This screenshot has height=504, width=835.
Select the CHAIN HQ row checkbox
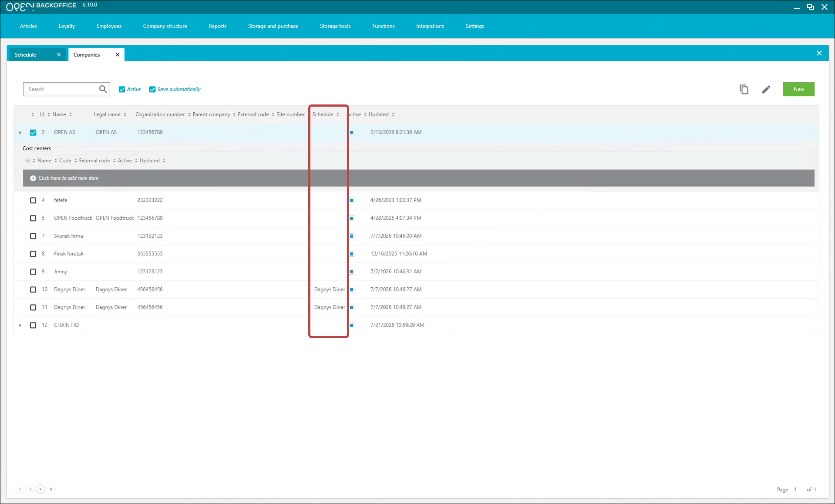click(x=33, y=325)
